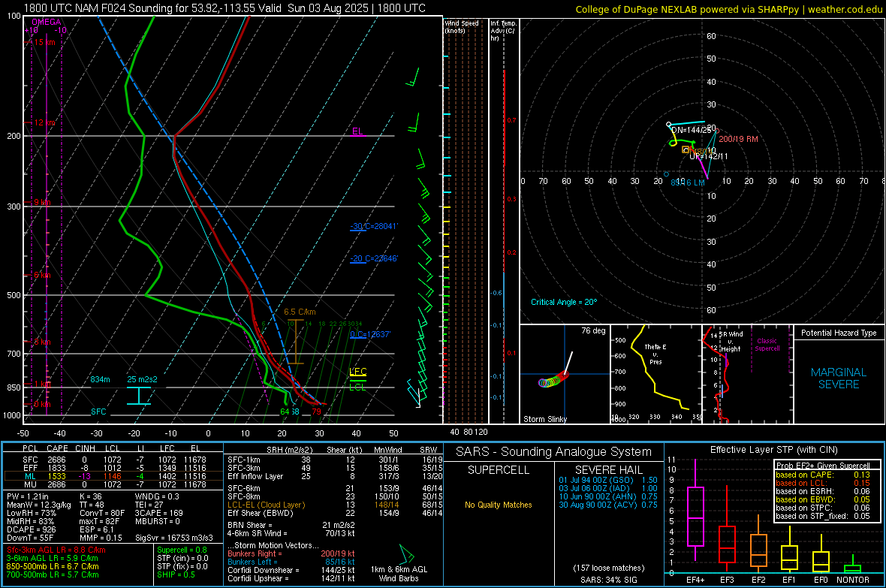Viewport: 886px width, 588px height.
Task: Click the 0 C=12637' freezing level label
Action: [x=370, y=334]
